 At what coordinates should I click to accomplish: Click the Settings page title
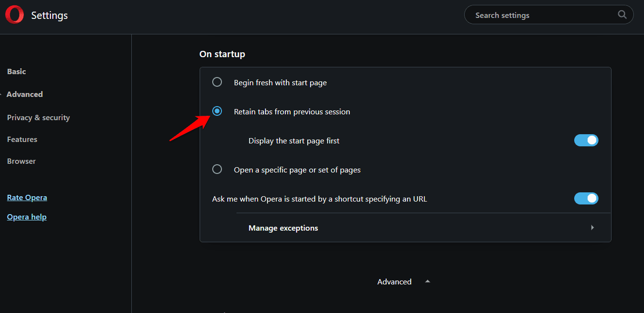tap(49, 15)
